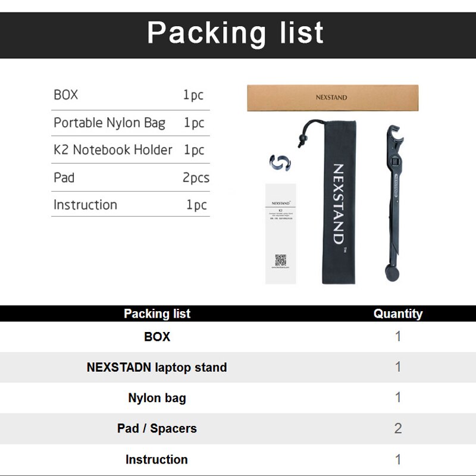Screen dimensions: 476x476
Task: Click the brown cardboard box image
Action: pyautogui.click(x=333, y=98)
